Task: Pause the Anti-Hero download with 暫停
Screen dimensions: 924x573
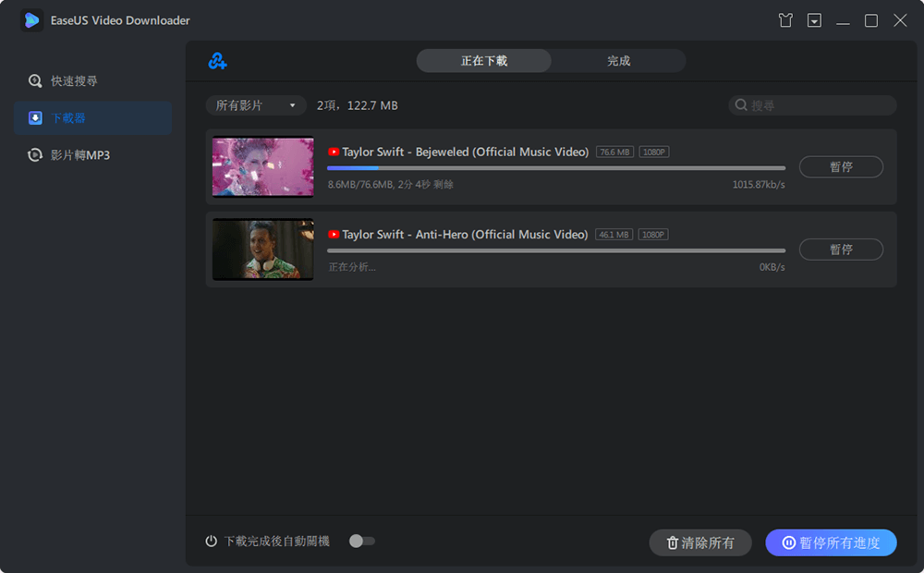Action: point(841,250)
